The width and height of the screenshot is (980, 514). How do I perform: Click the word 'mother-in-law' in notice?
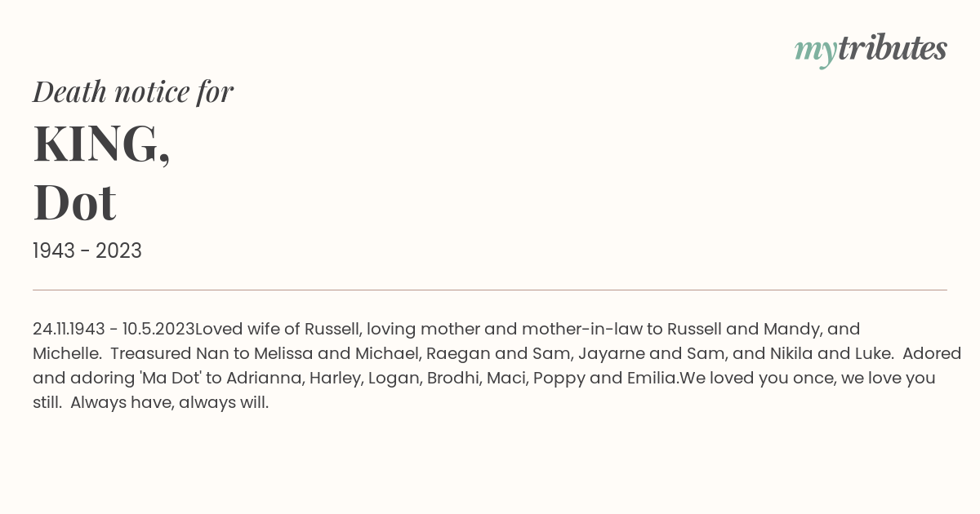pos(583,329)
